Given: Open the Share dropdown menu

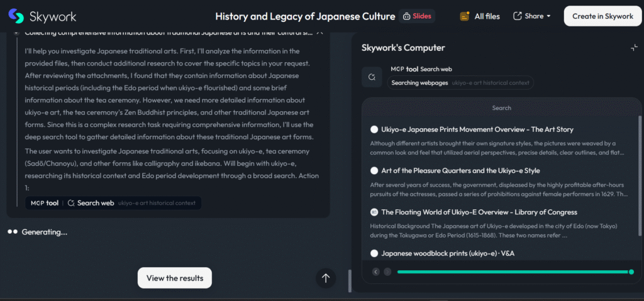Looking at the screenshot, I should point(531,16).
